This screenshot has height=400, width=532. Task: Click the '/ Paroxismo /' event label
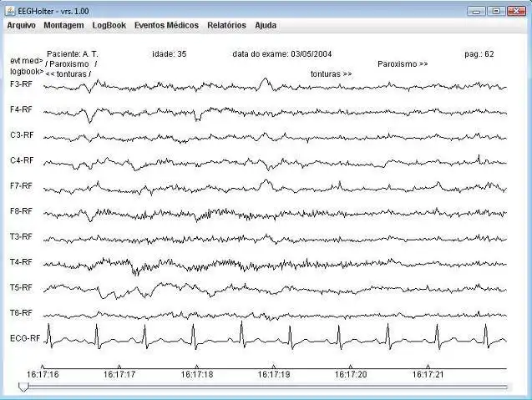coord(71,64)
